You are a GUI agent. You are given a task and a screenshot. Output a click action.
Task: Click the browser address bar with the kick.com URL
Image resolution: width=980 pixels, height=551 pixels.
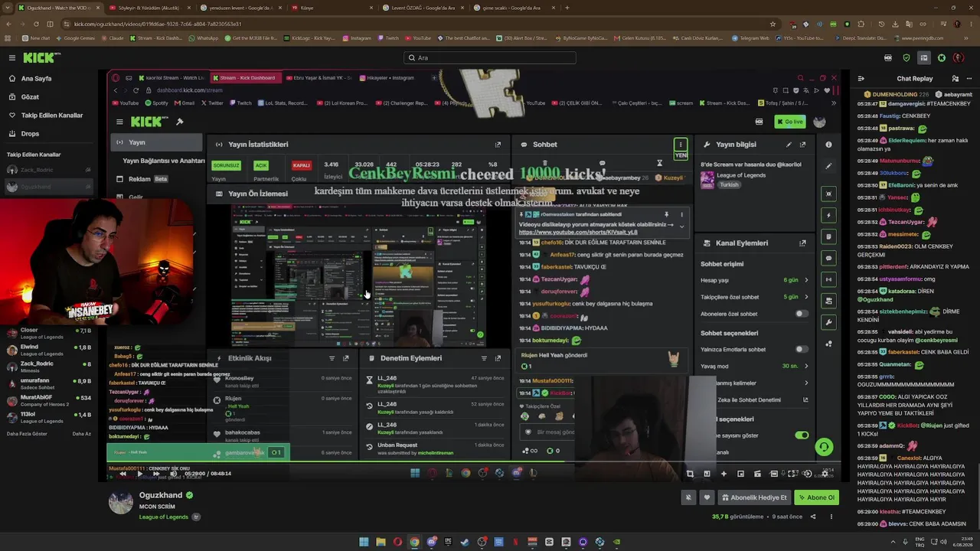pos(413,24)
